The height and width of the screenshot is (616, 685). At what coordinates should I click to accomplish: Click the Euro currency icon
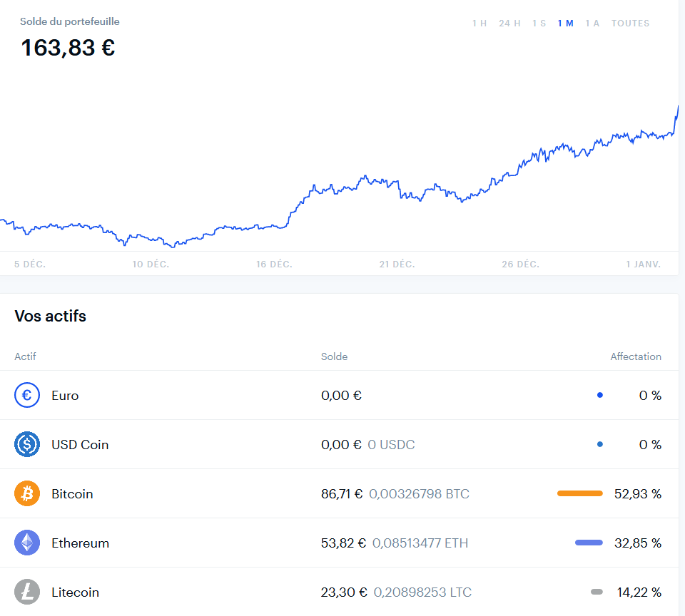[27, 395]
